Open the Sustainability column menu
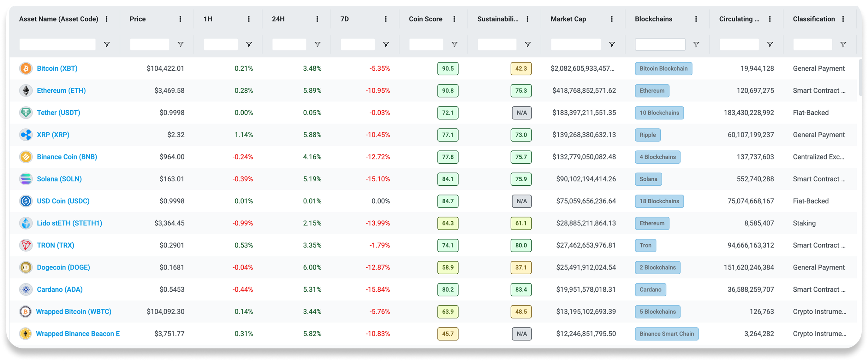868x361 pixels. tap(528, 19)
